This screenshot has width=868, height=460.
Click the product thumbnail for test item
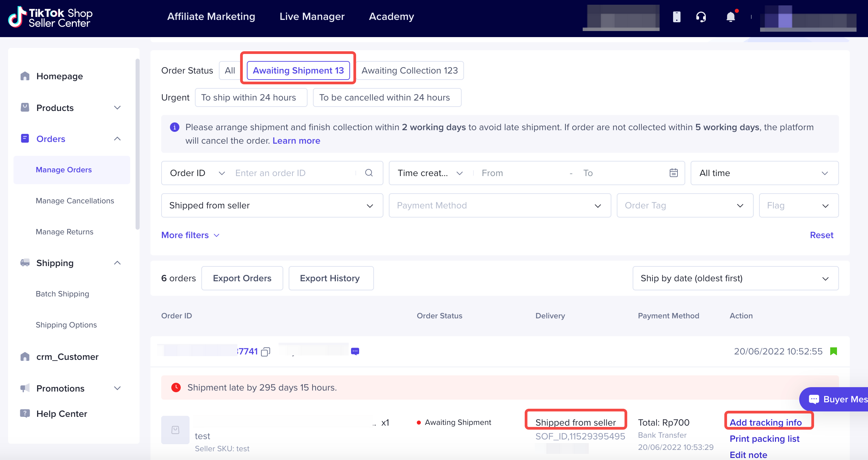pos(175,430)
